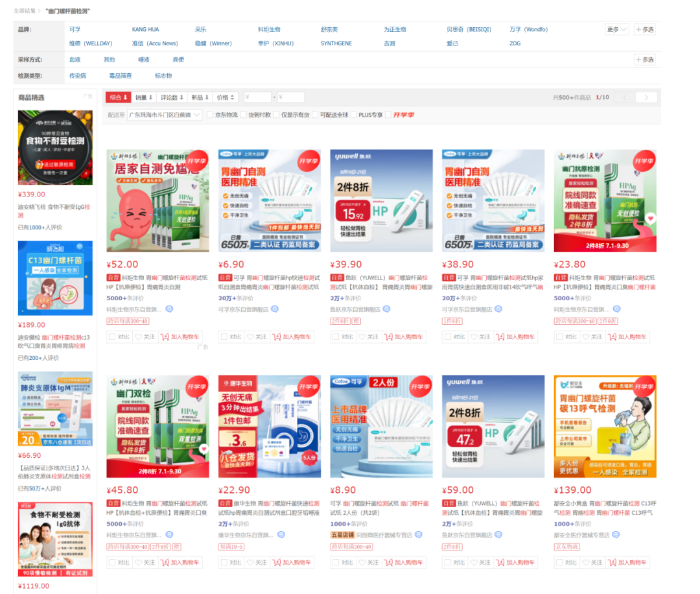
Task: Sort results by 价格
Action: (225, 97)
